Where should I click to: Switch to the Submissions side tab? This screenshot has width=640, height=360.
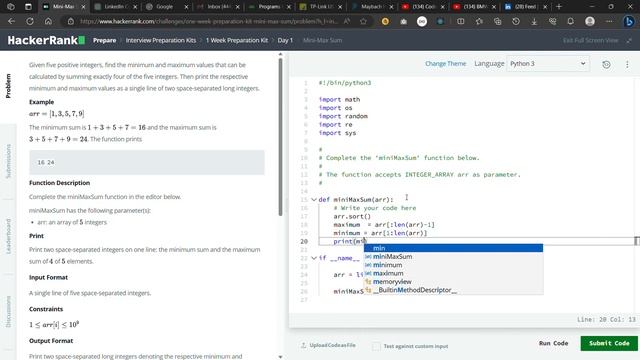[8, 161]
